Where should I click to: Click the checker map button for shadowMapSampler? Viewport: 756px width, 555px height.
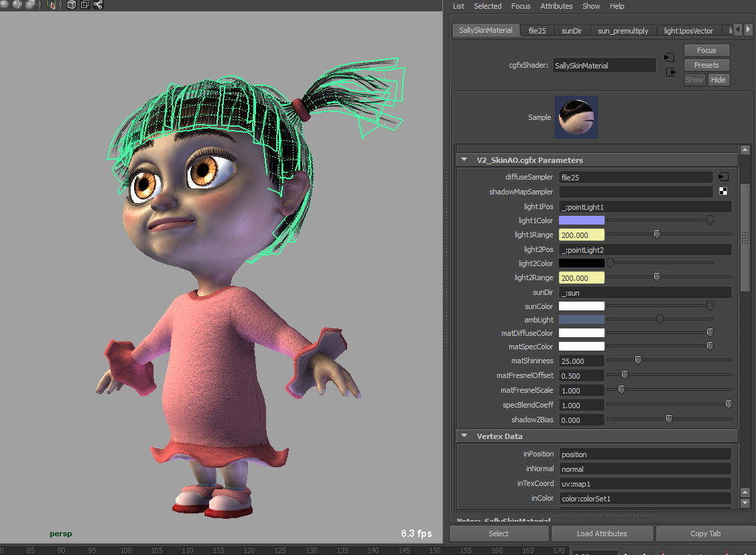[723, 192]
